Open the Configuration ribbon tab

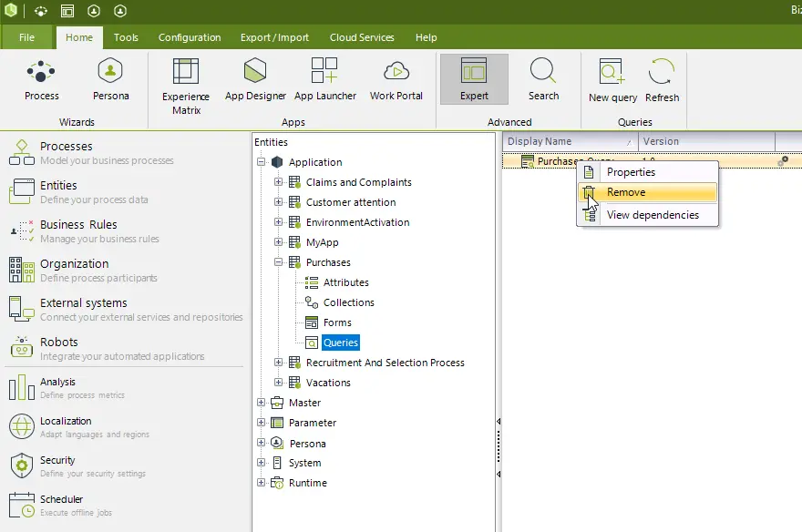coord(190,37)
